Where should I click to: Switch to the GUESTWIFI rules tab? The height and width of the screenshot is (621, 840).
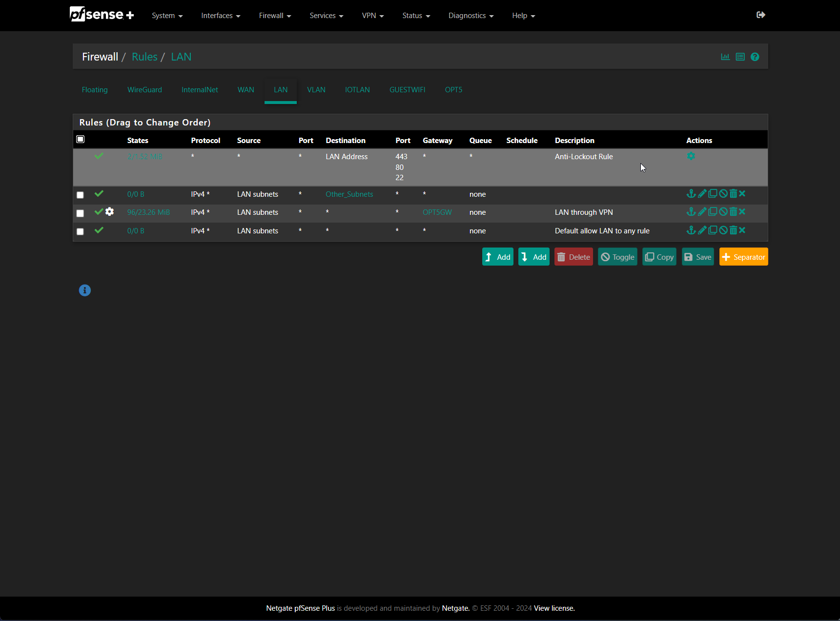click(x=407, y=90)
